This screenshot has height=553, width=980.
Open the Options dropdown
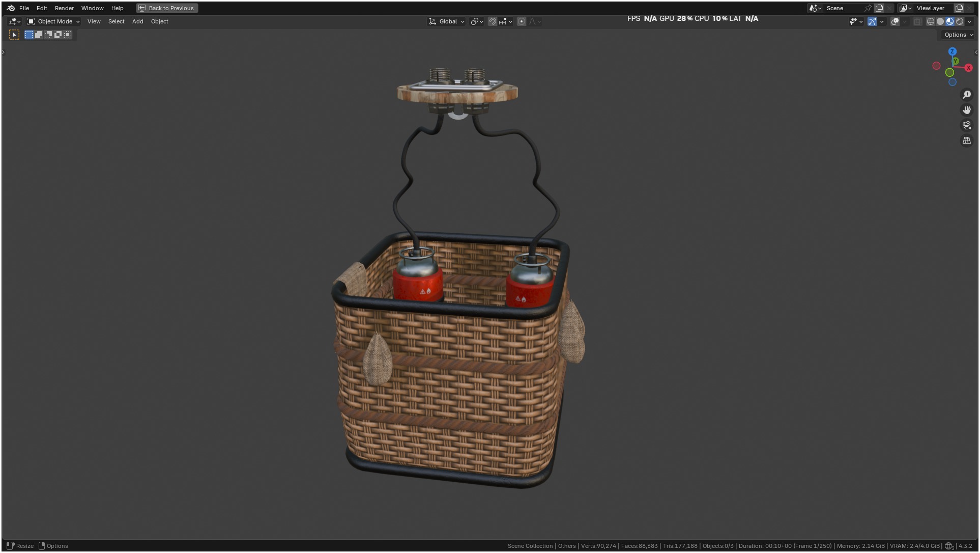tap(958, 35)
